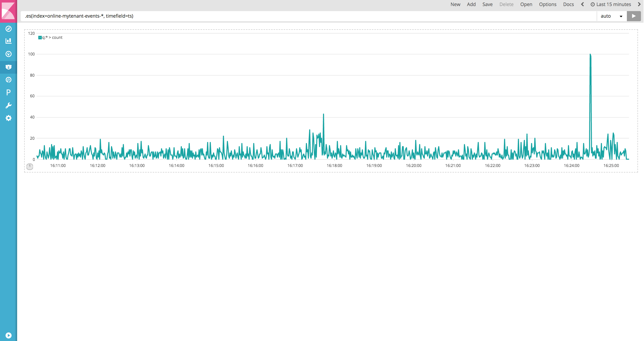Click the 16:11:00 axis label
This screenshot has height=341, width=644.
click(x=58, y=166)
